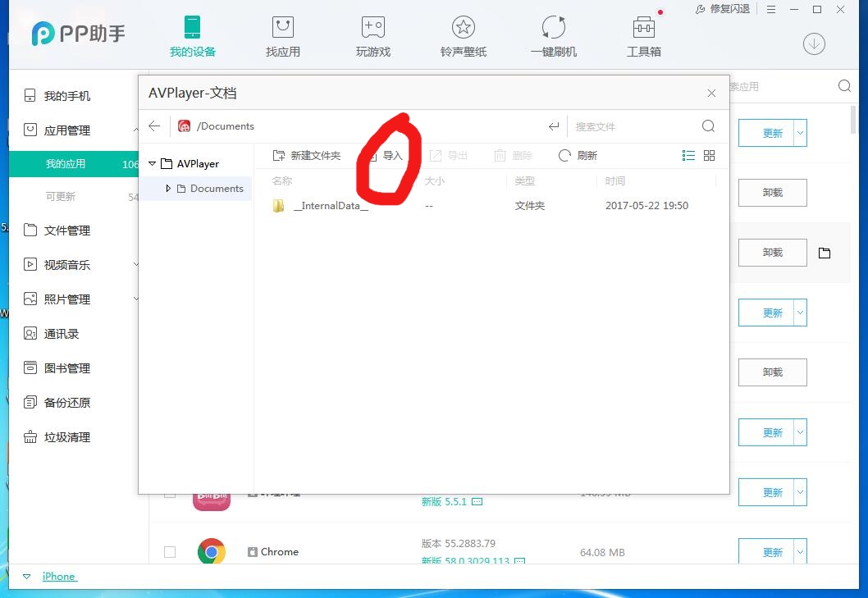Check the checkbox next to Chrome
Viewport: 868px width, 598px height.
pyautogui.click(x=170, y=552)
